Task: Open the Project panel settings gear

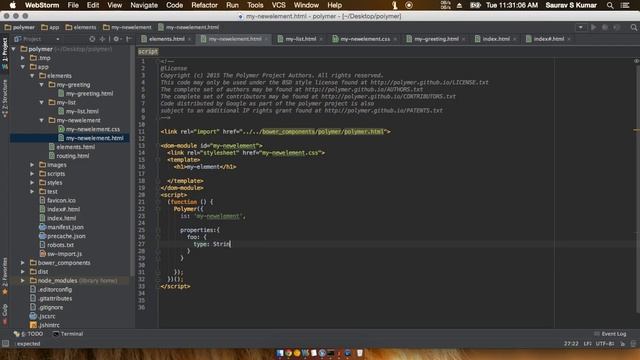Action: pos(116,39)
